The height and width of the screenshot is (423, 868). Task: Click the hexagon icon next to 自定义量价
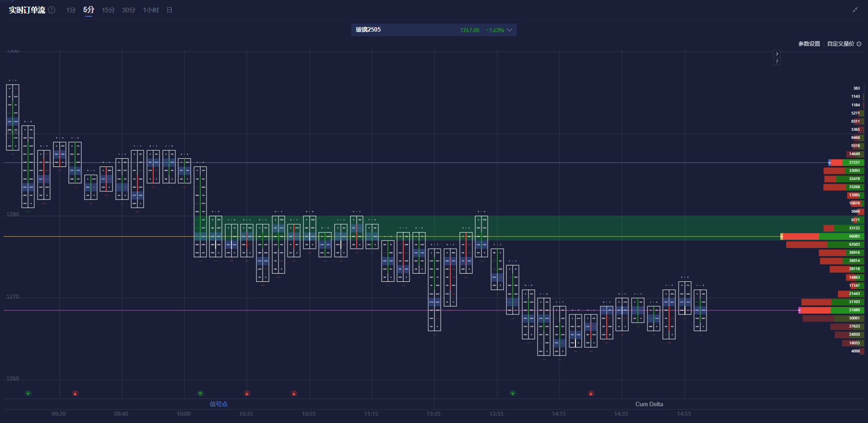point(859,44)
